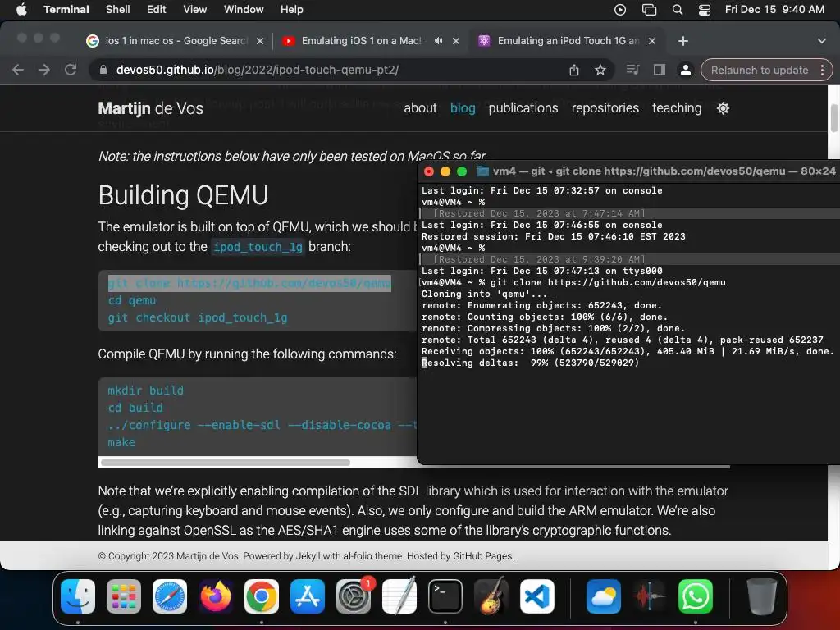This screenshot has height=630, width=840.
Task: Mute the audio on the YouTube tab
Action: [438, 41]
